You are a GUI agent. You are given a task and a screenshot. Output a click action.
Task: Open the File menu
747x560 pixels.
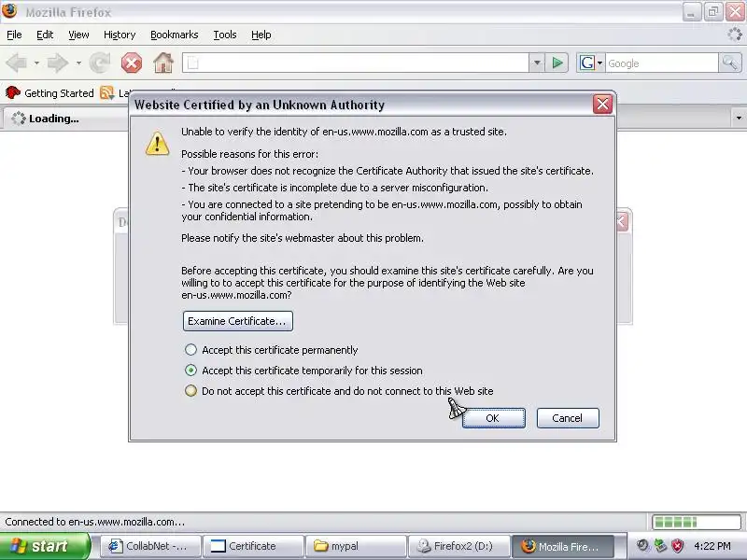click(14, 35)
